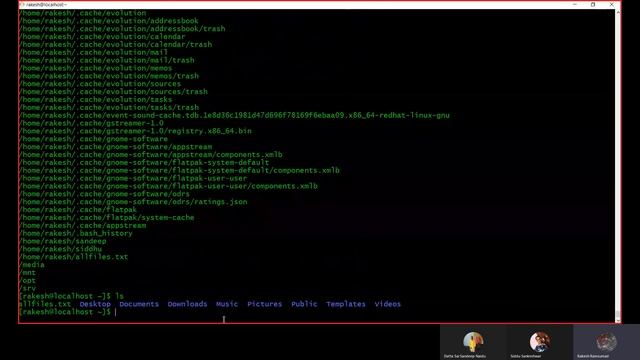Click the odrs/ratings.json path line

(133, 202)
